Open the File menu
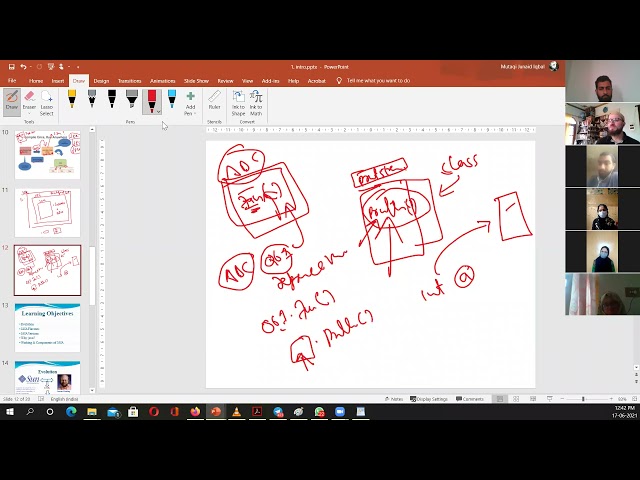This screenshot has width=640, height=480. click(12, 80)
